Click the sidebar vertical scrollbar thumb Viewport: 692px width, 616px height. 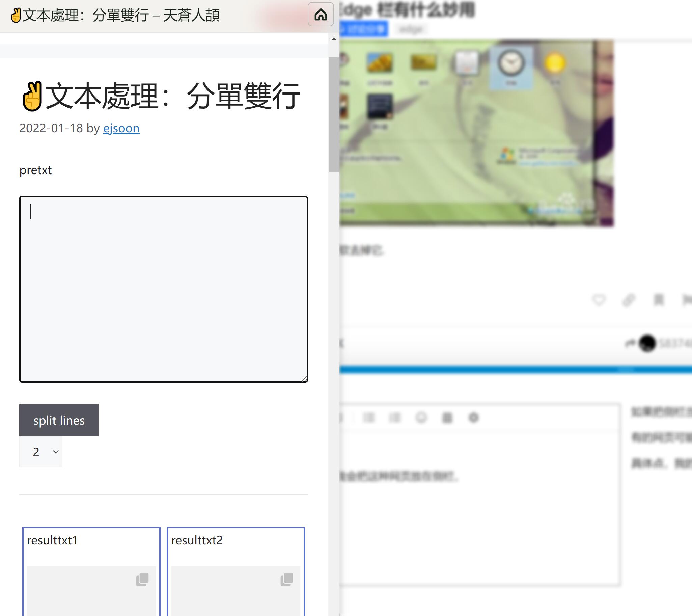tap(334, 115)
